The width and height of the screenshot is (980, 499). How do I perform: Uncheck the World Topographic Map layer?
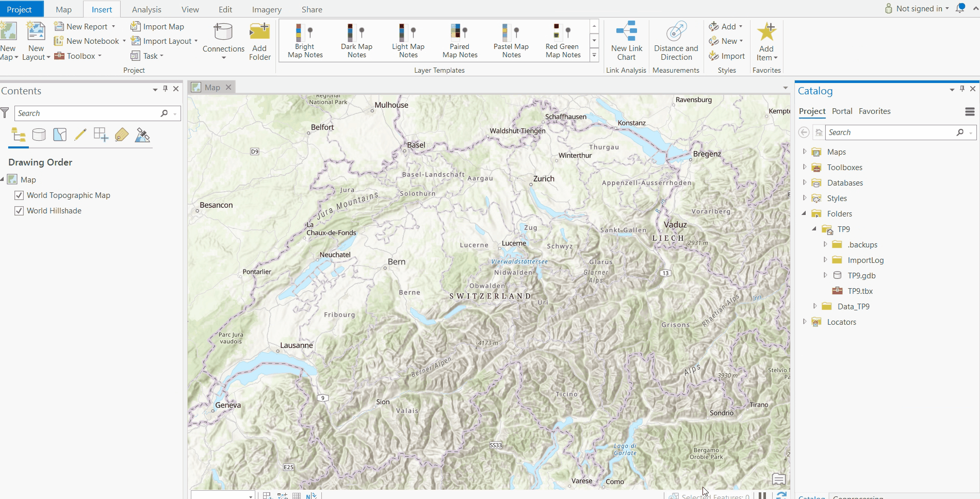tap(19, 195)
